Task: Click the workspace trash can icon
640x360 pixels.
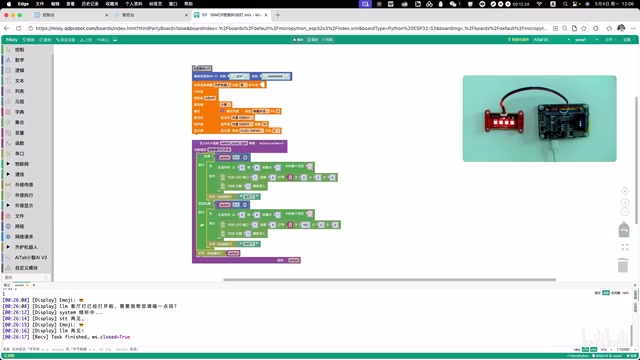Action: point(623,265)
